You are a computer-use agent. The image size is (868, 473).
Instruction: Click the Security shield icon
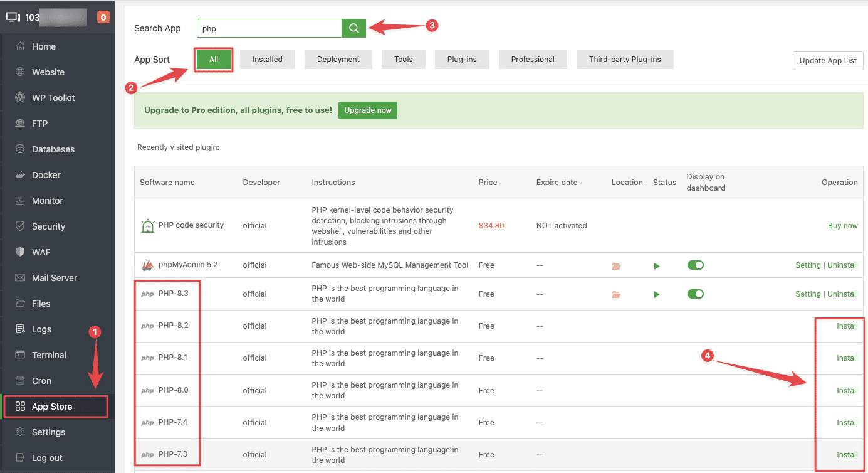pyautogui.click(x=20, y=226)
